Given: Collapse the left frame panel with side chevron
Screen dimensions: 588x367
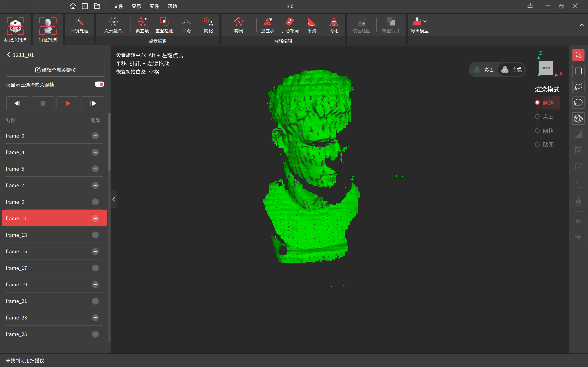Looking at the screenshot, I should (x=114, y=199).
